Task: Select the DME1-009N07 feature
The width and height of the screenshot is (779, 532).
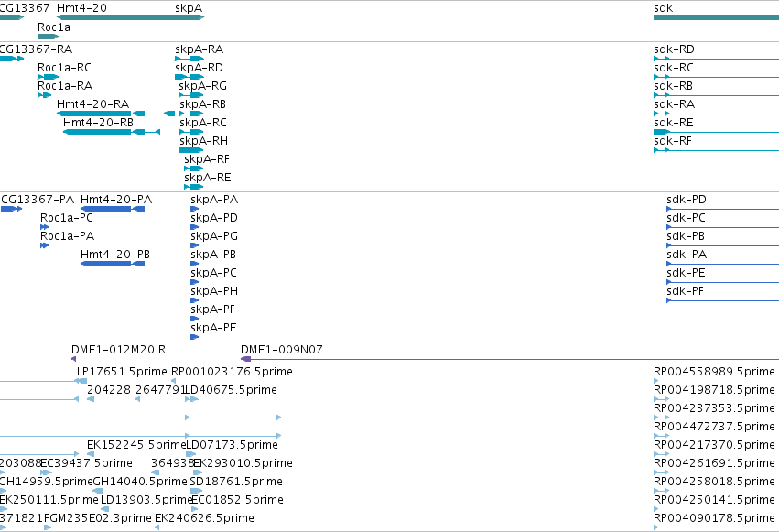Action: [282, 350]
